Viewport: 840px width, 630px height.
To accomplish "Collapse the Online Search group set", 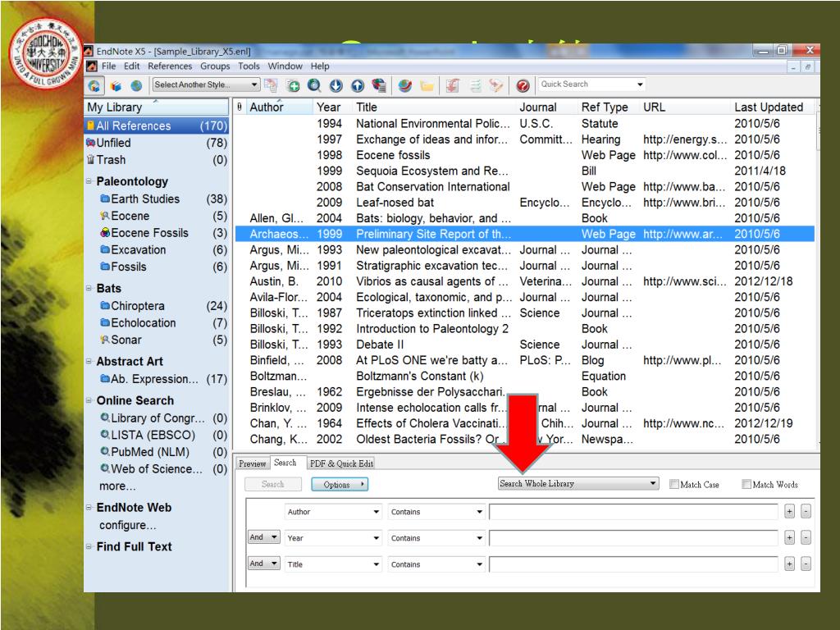I will 89,400.
